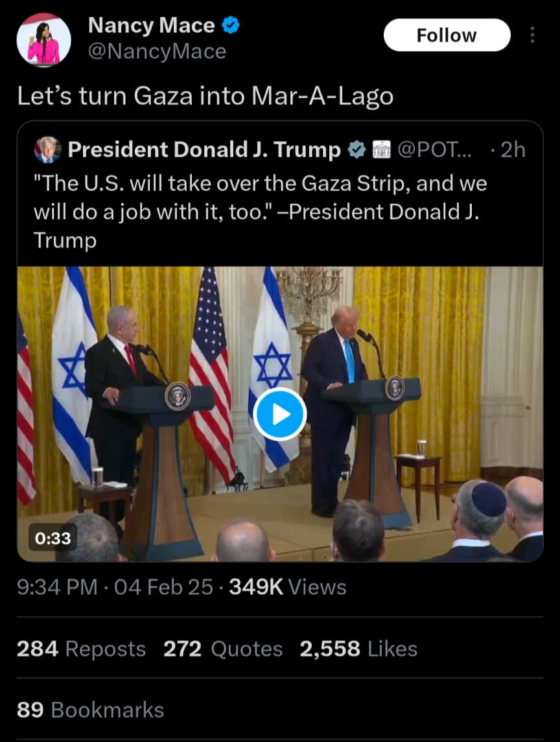Open Nancy Mace's profile picture
This screenshot has width=560, height=742.
click(x=43, y=40)
